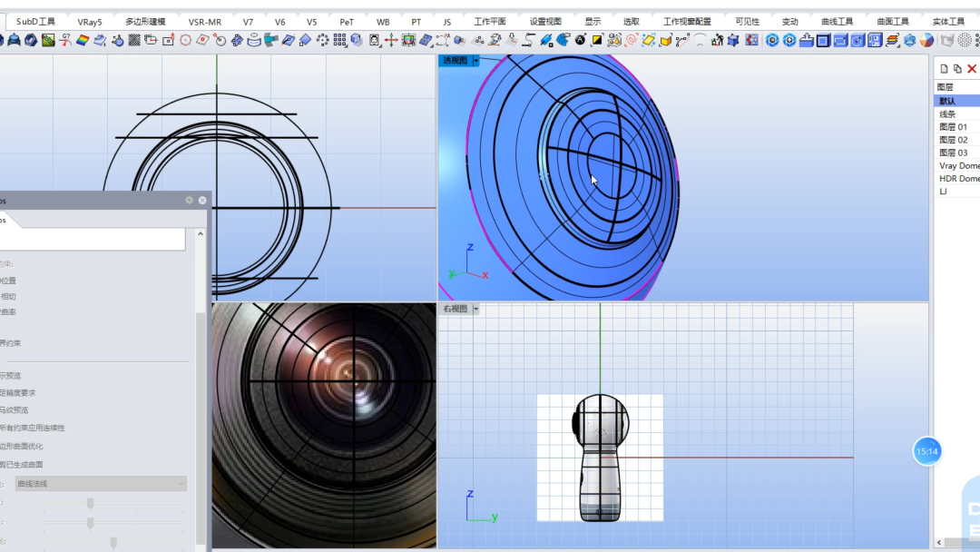980x552 pixels.
Task: Click the red and green move arrows icon
Action: click(391, 41)
